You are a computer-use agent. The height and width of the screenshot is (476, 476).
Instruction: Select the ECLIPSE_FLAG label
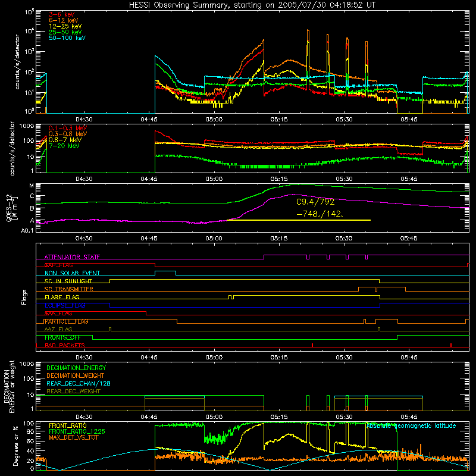coord(65,305)
